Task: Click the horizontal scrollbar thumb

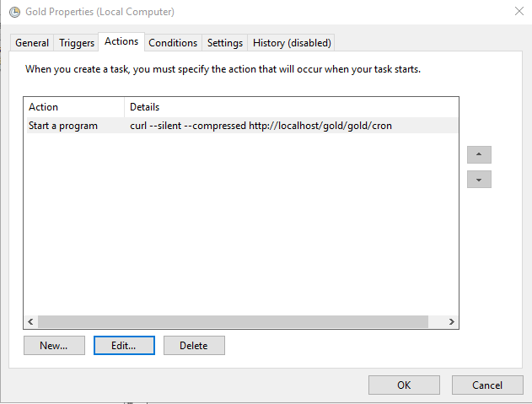Action: (x=233, y=321)
